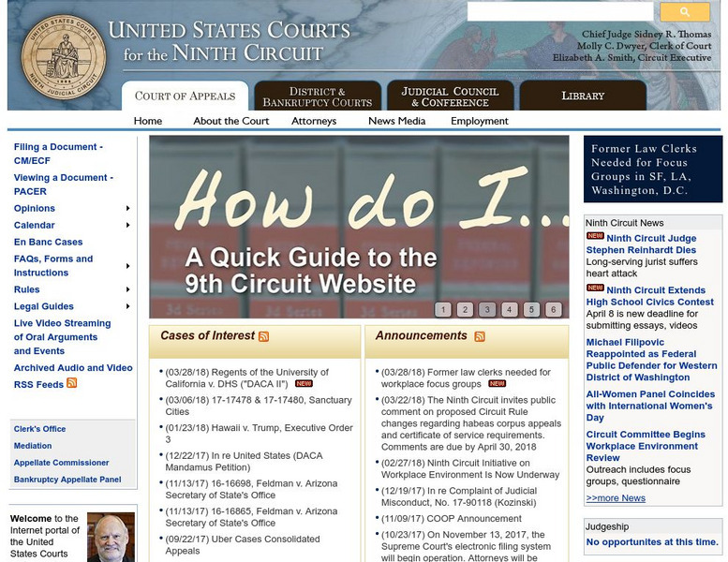Open No opportunites at this time link

point(652,542)
